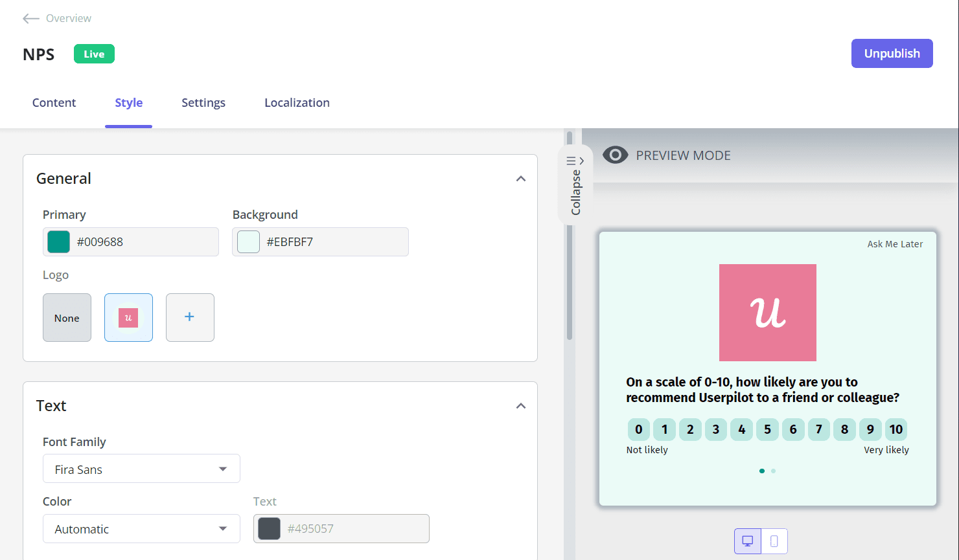Select score 10 in NPS preview
The image size is (959, 560).
[896, 429]
